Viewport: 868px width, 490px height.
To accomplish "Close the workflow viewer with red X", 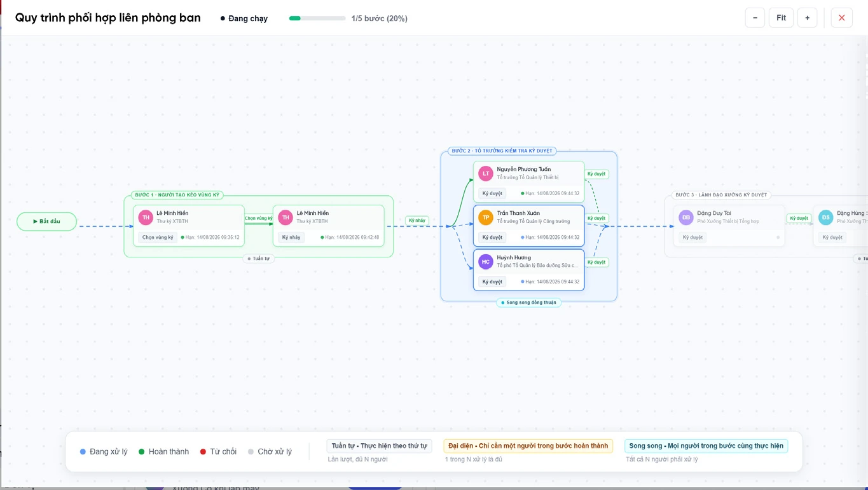I will pos(841,18).
